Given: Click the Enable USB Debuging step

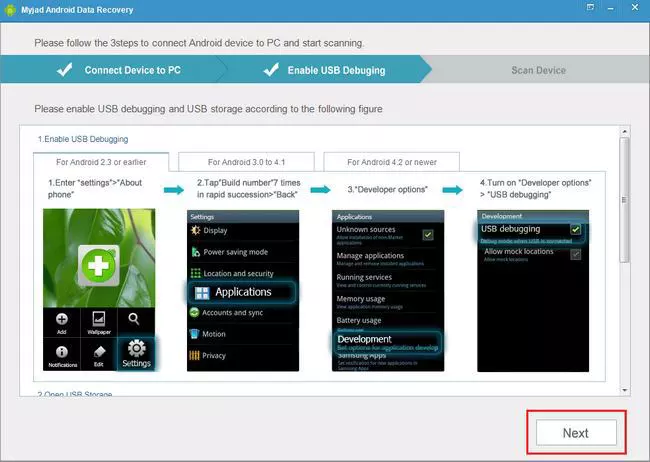Looking at the screenshot, I should pyautogui.click(x=324, y=70).
